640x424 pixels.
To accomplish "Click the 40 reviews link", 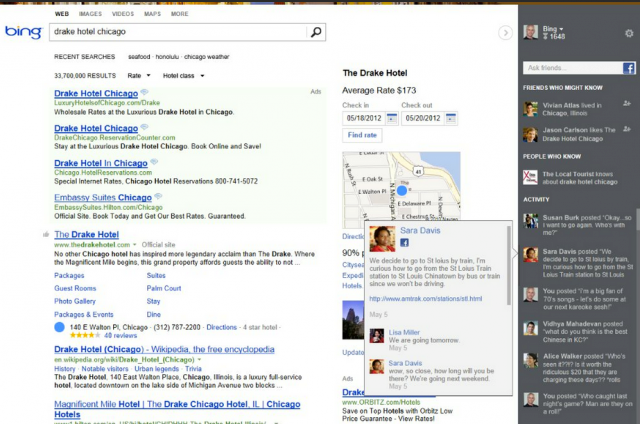I will point(120,335).
